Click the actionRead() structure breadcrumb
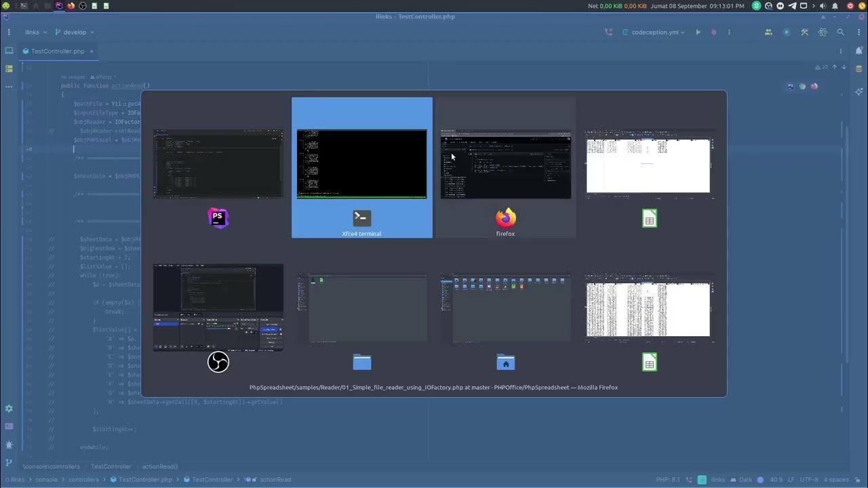868x488 pixels. [160, 466]
